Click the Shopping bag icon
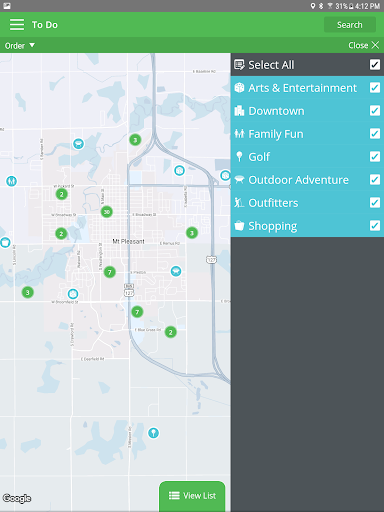The height and width of the screenshot is (512, 384). (239, 226)
